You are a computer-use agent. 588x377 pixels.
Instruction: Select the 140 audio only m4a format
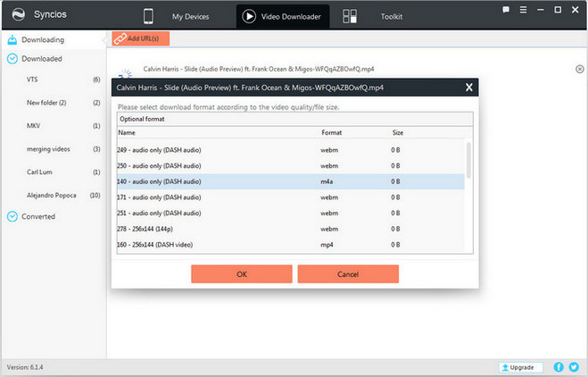(x=291, y=181)
